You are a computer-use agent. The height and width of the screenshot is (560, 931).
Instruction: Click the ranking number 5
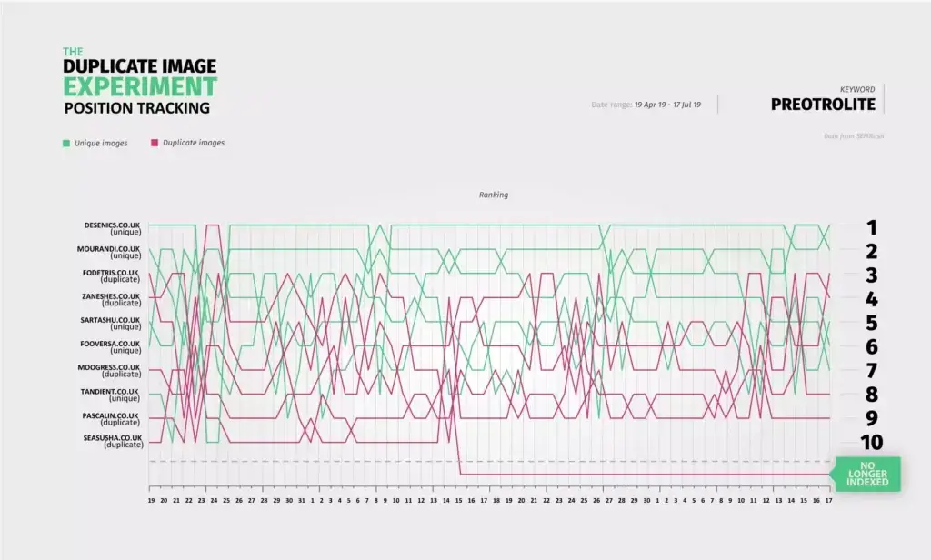click(x=871, y=323)
